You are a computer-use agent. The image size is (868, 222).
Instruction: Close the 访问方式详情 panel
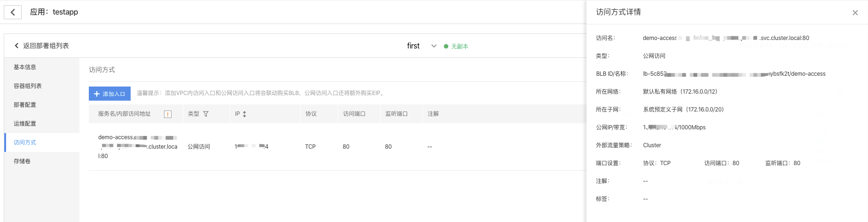(x=855, y=13)
